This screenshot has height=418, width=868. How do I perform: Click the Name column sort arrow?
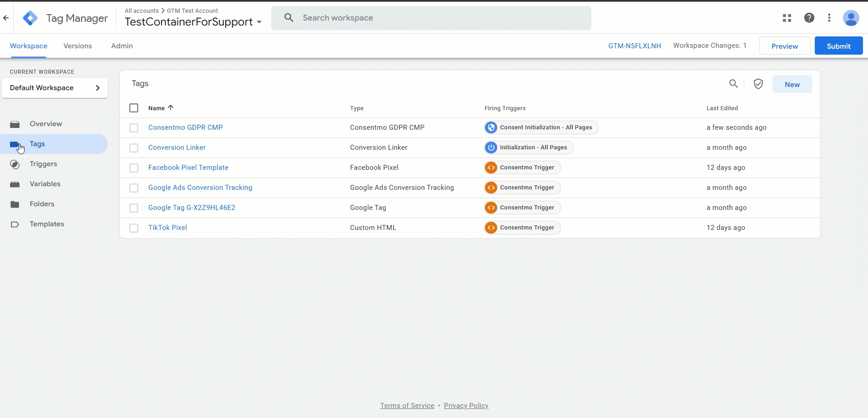point(171,108)
